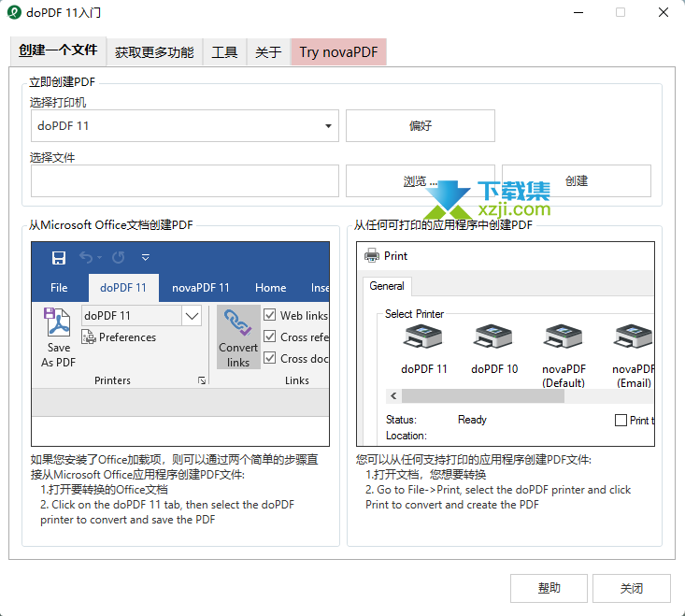Image resolution: width=685 pixels, height=616 pixels.
Task: Select the novaPDF (Email) printer icon
Action: tap(634, 337)
